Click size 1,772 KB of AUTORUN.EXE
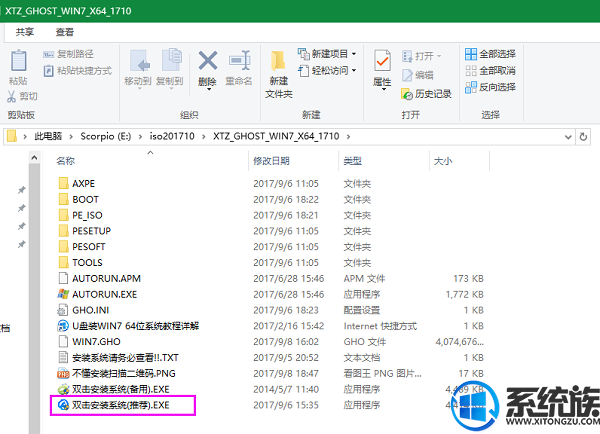This screenshot has width=600, height=434. pos(465,294)
